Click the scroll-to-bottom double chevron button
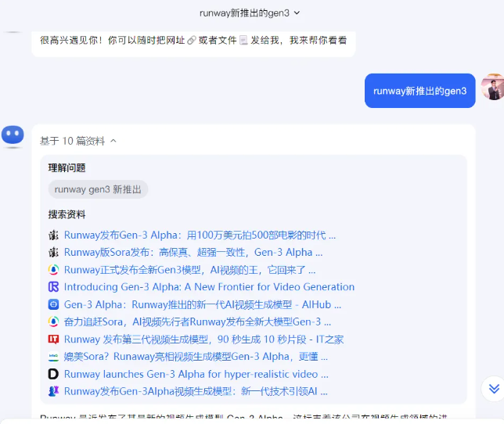The height and width of the screenshot is (424, 504). click(x=494, y=389)
